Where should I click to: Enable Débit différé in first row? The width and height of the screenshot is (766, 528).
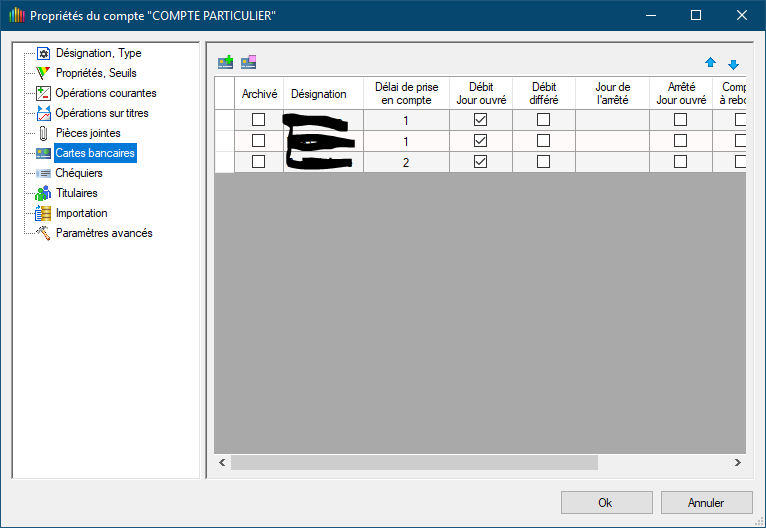coord(543,120)
